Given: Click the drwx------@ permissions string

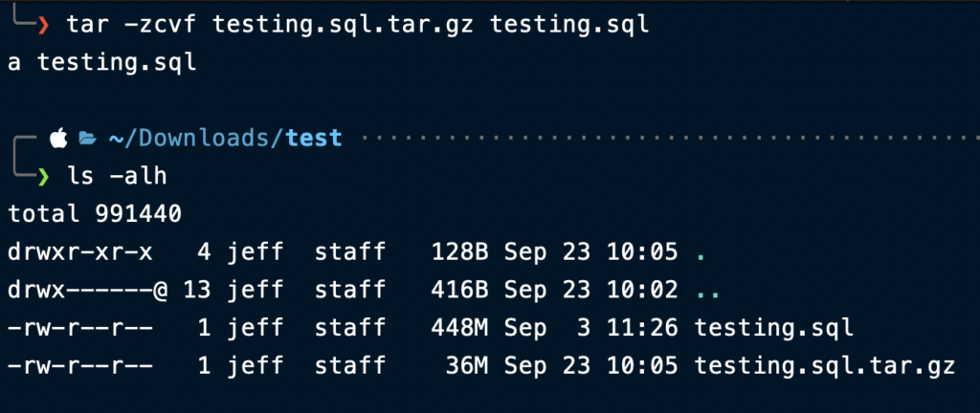Looking at the screenshot, I should tap(87, 290).
